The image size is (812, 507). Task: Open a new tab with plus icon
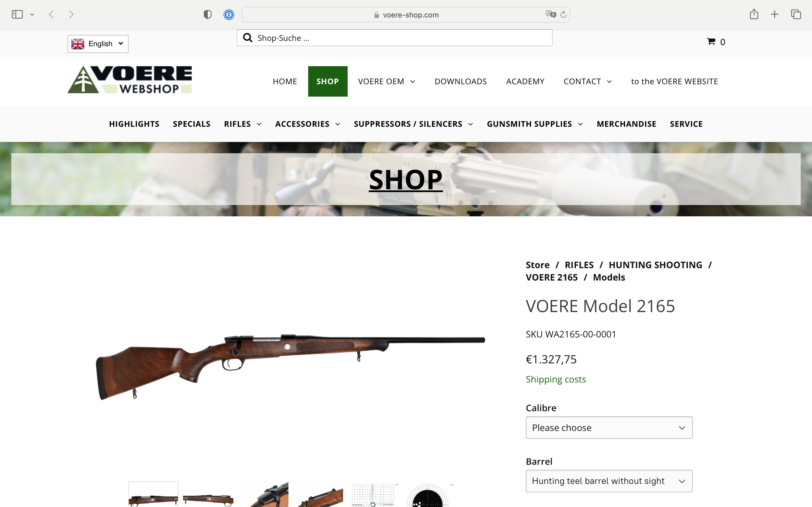pyautogui.click(x=775, y=14)
